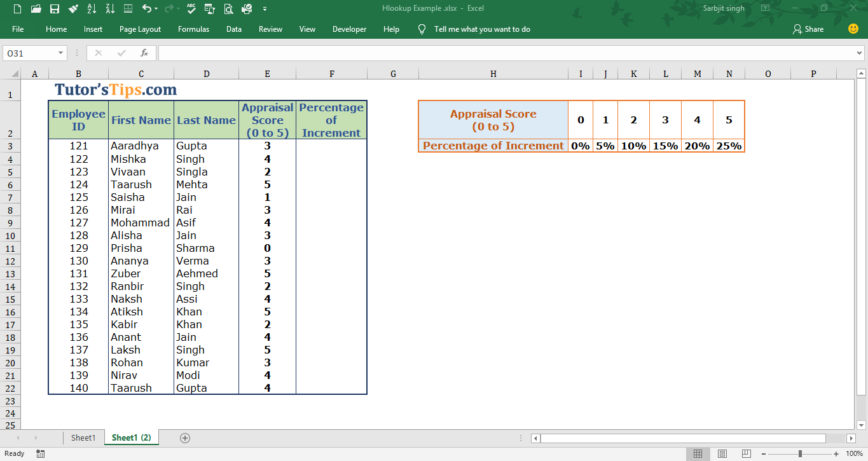
Task: Open the Review tab
Action: point(270,29)
